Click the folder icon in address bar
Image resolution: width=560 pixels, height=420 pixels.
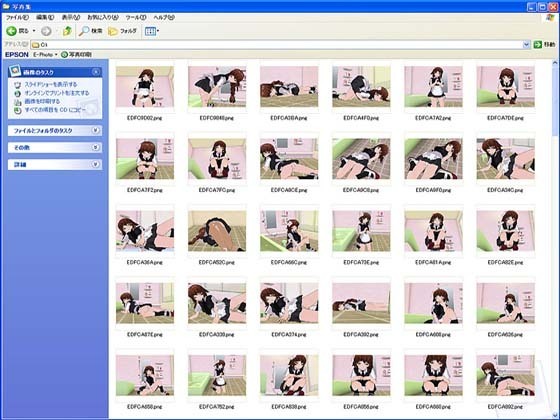coord(35,45)
